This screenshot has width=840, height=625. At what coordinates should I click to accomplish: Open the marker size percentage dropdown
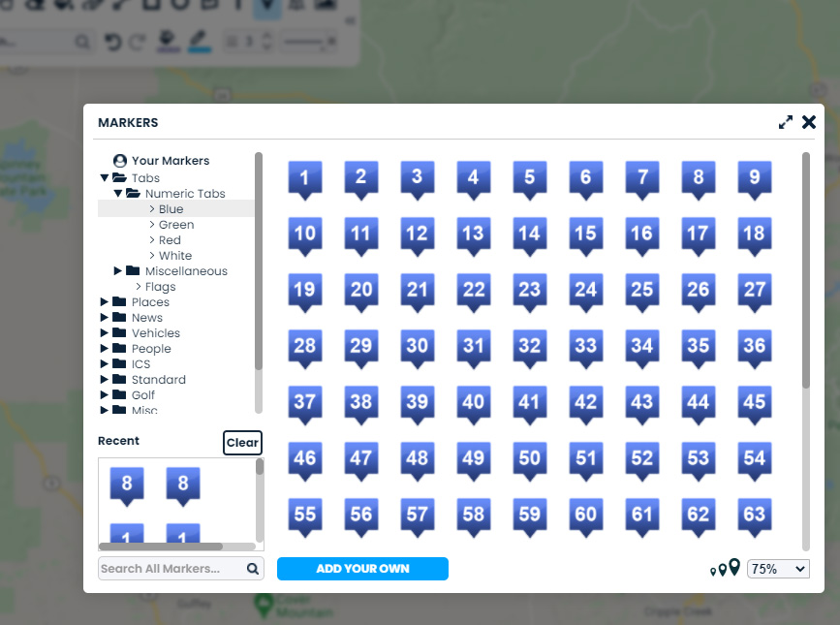point(778,569)
